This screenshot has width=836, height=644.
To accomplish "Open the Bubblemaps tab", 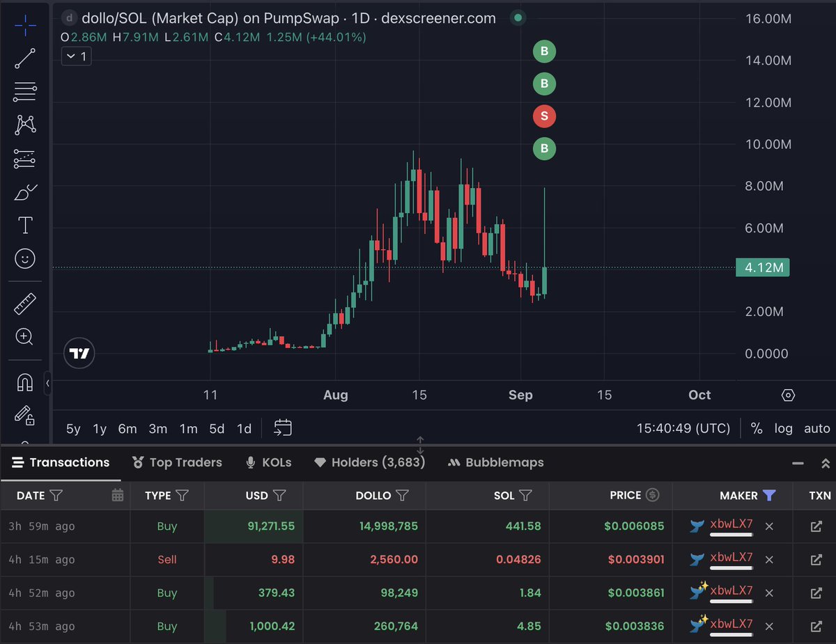I will [x=495, y=462].
